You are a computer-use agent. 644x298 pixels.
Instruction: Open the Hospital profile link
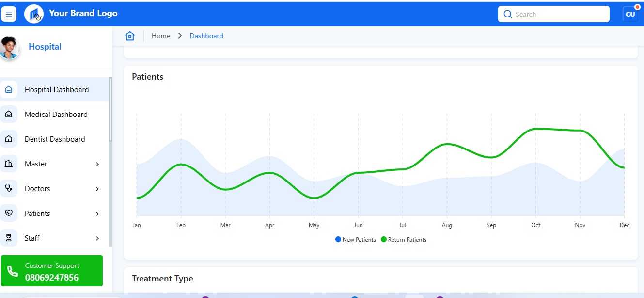point(45,46)
